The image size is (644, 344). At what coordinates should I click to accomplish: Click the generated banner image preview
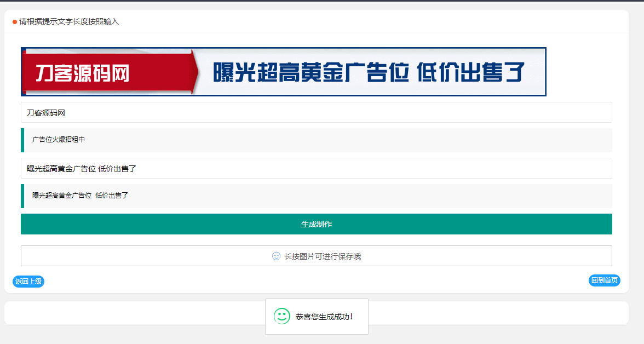[284, 72]
